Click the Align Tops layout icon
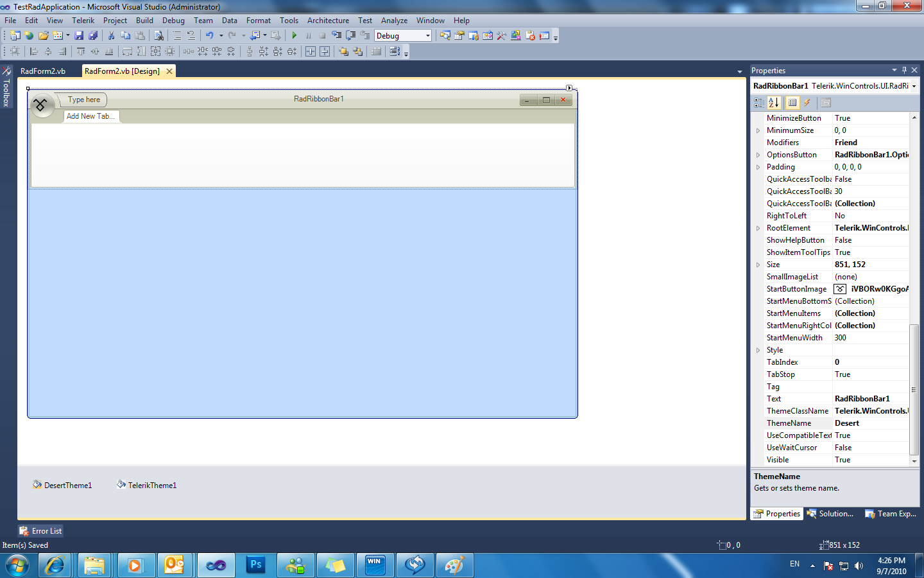 point(81,51)
